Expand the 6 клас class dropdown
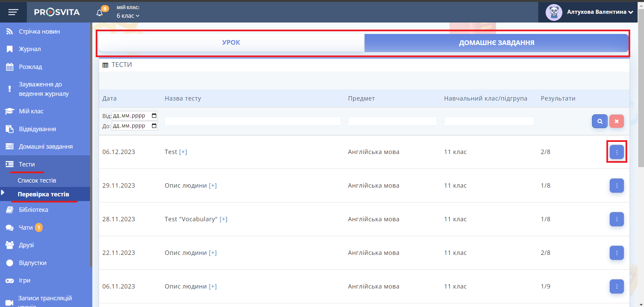This screenshot has height=307, width=644. (128, 16)
